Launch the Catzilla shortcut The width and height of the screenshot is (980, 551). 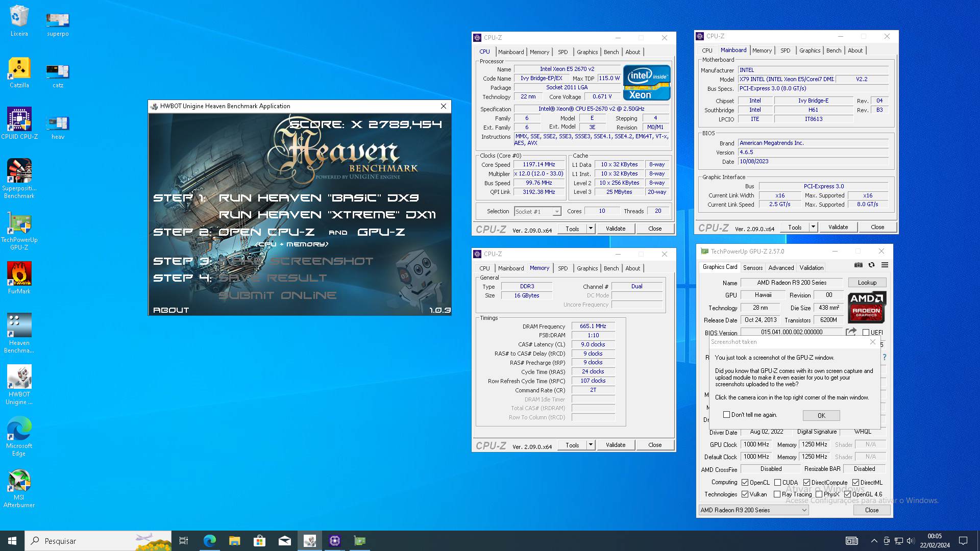point(19,72)
